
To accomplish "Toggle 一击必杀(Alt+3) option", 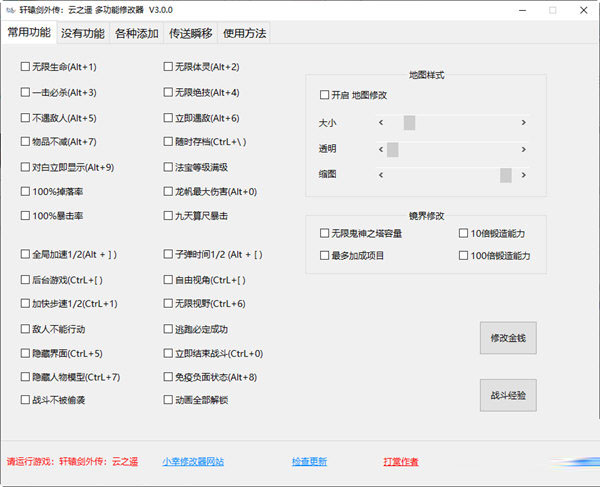I will tap(25, 92).
